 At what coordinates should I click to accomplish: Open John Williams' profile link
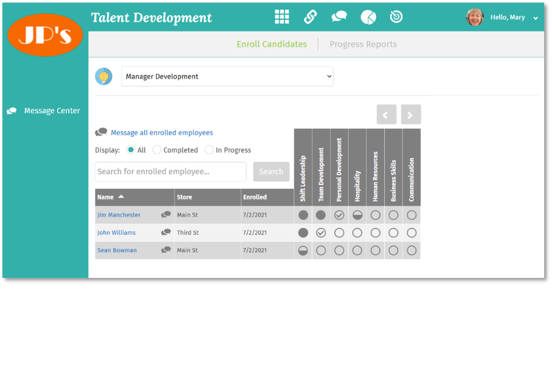tap(116, 233)
